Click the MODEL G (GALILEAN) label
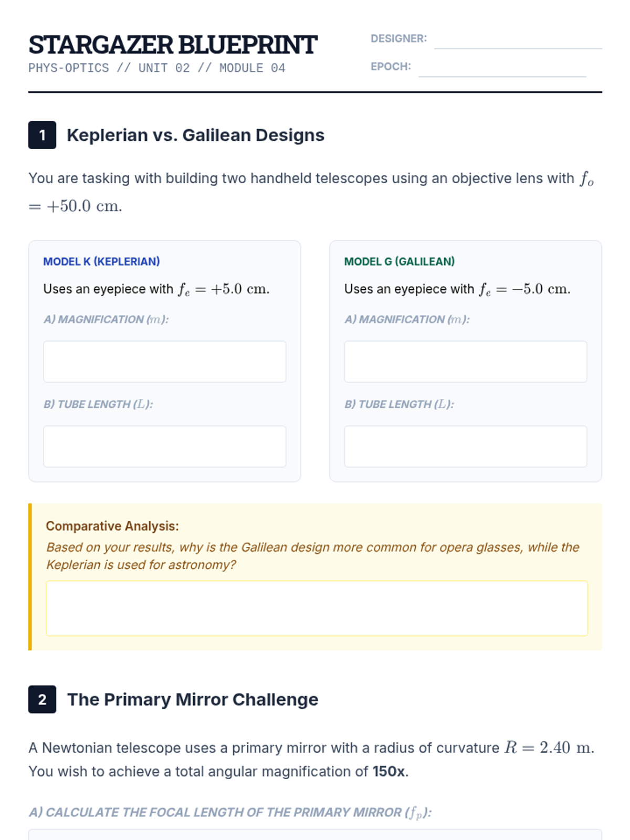The image size is (630, 840). [400, 261]
